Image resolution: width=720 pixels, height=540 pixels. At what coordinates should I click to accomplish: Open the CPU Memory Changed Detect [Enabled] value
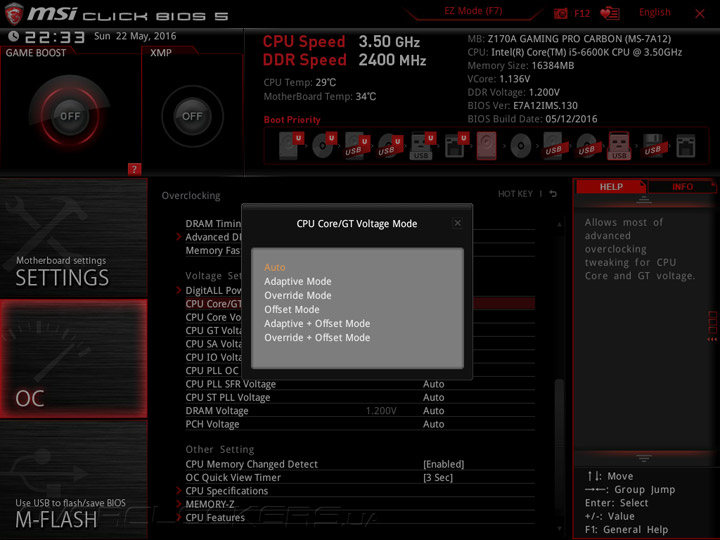(x=444, y=464)
